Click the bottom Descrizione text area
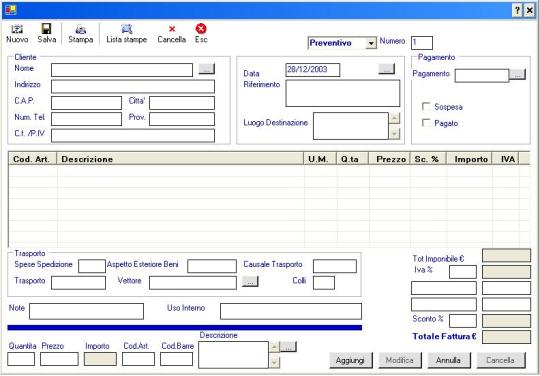540x376 pixels. 233,355
